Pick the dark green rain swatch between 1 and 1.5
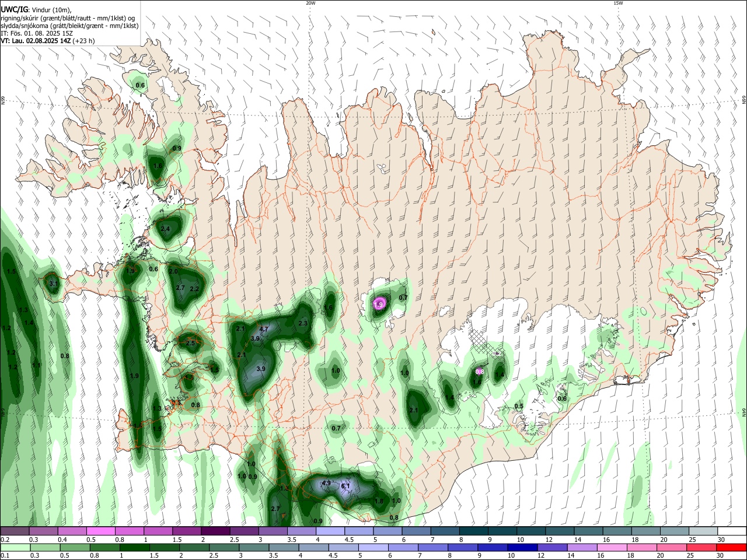Image resolution: width=747 pixels, height=560 pixels. (134, 547)
